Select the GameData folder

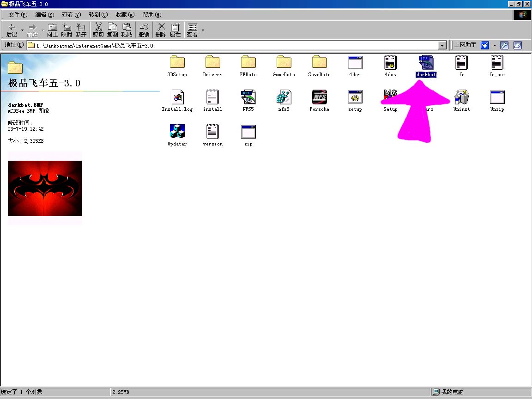coord(284,66)
